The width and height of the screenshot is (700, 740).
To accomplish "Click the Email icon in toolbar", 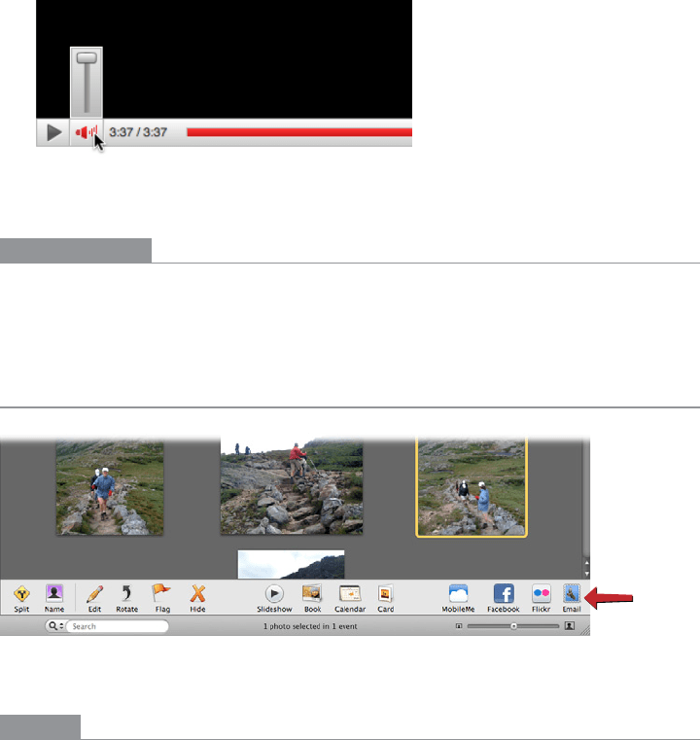I will pos(572,598).
